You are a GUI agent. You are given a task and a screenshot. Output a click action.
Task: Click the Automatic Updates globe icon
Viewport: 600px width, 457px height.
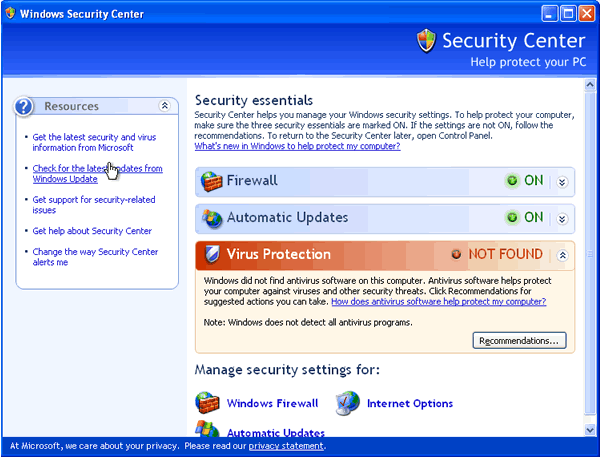click(212, 219)
